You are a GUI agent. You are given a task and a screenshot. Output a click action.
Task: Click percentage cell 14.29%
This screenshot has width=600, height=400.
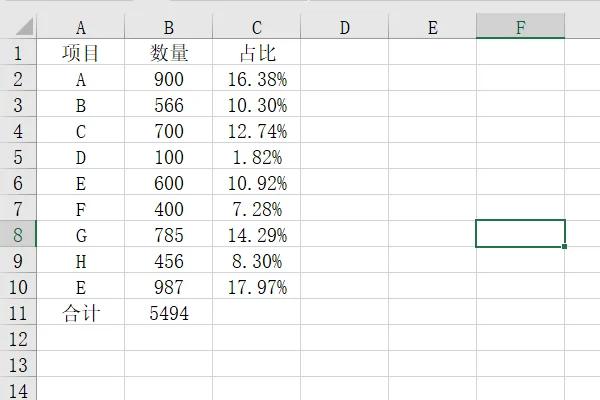[256, 234]
